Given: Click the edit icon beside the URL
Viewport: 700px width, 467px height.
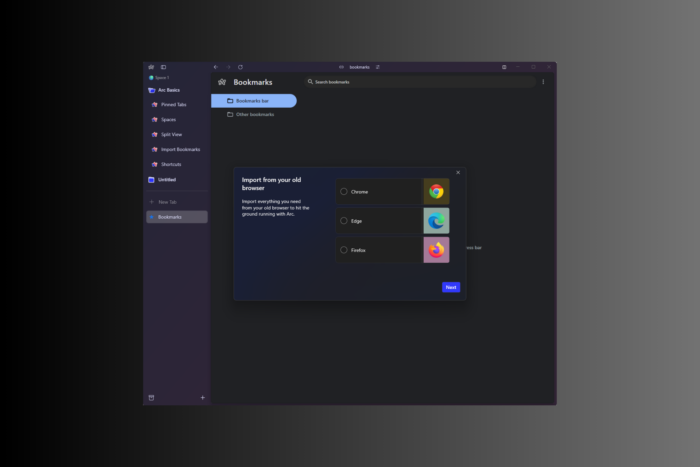Looking at the screenshot, I should [x=378, y=67].
